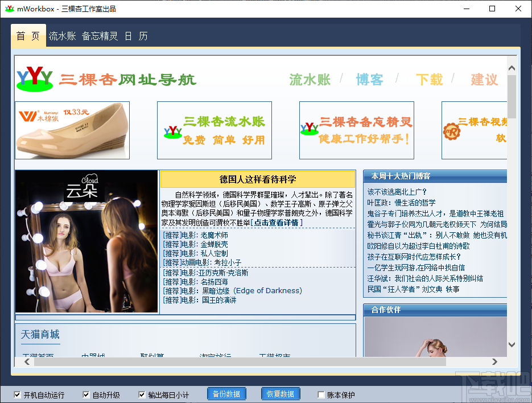Image resolution: width=532 pixels, height=403 pixels.
Task: Open blog post 鬼谷子专门培养杰出人才
Action: point(435,213)
